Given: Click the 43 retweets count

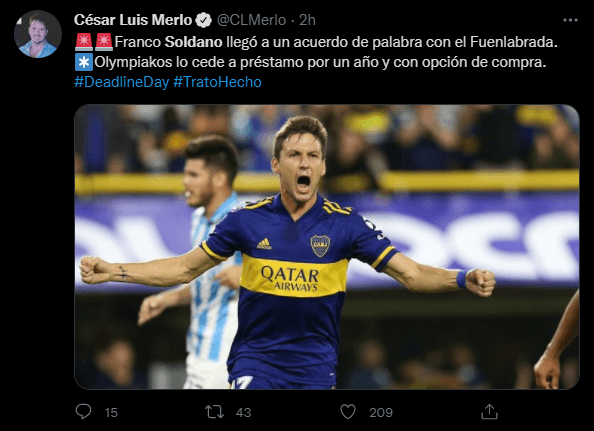Looking at the screenshot, I should [x=243, y=412].
